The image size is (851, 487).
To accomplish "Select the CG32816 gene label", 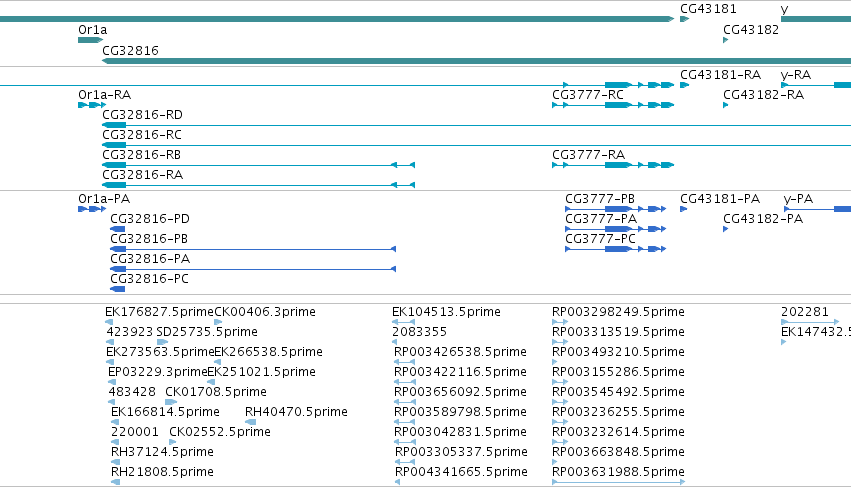I will [130, 50].
